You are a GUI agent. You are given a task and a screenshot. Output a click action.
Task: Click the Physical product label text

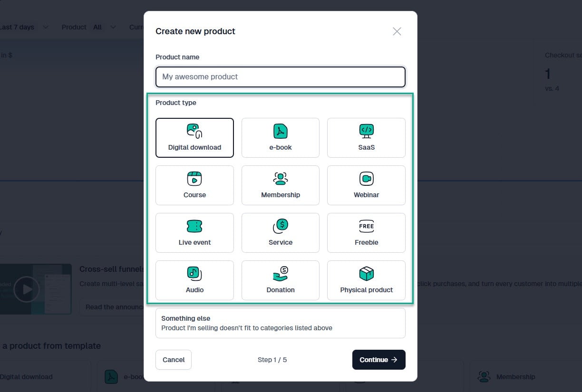[x=366, y=290]
